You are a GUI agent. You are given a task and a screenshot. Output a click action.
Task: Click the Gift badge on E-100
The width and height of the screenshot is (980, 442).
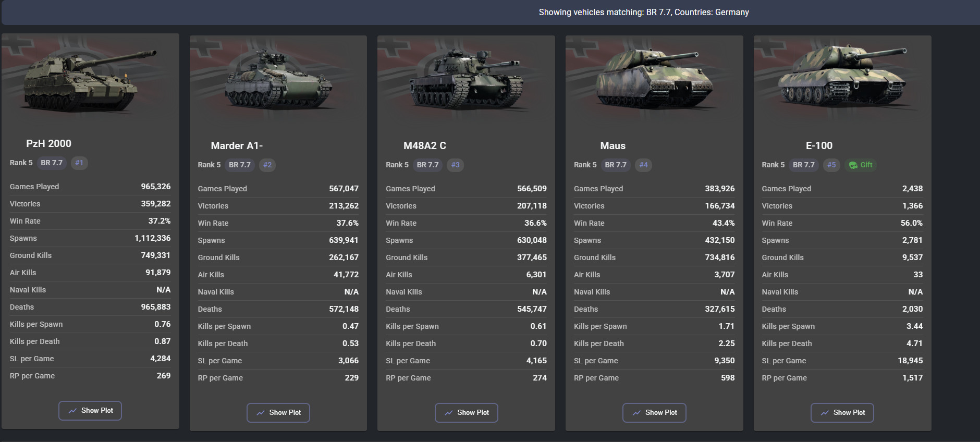tap(861, 165)
